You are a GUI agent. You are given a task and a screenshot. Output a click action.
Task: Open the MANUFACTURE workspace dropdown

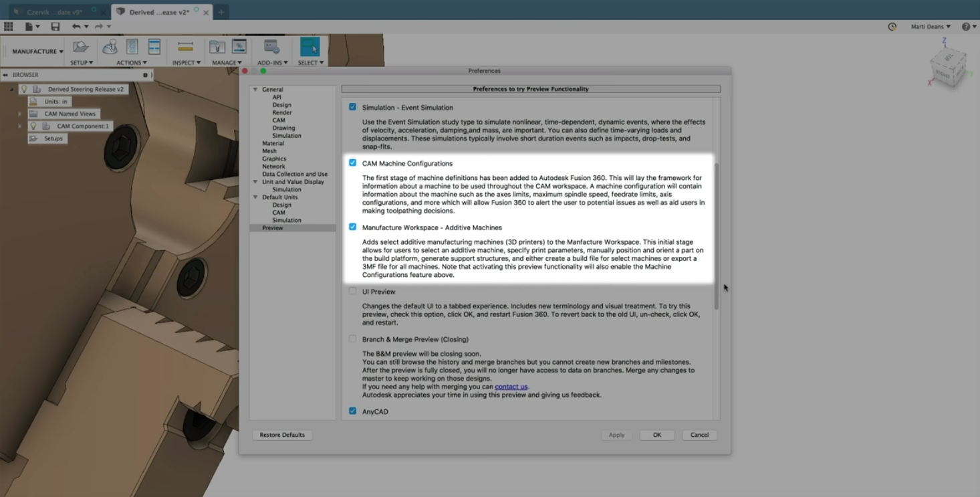[37, 52]
